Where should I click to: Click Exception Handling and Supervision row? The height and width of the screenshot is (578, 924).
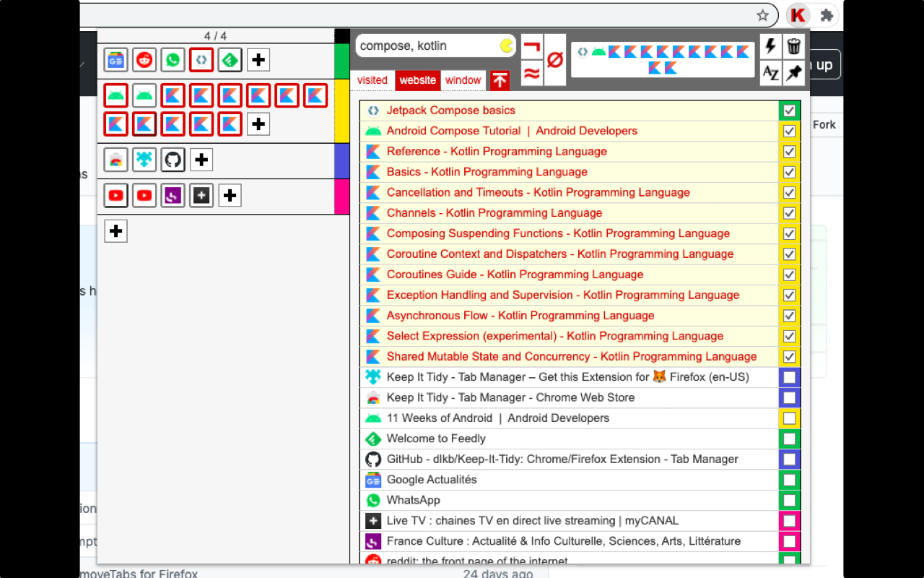570,295
